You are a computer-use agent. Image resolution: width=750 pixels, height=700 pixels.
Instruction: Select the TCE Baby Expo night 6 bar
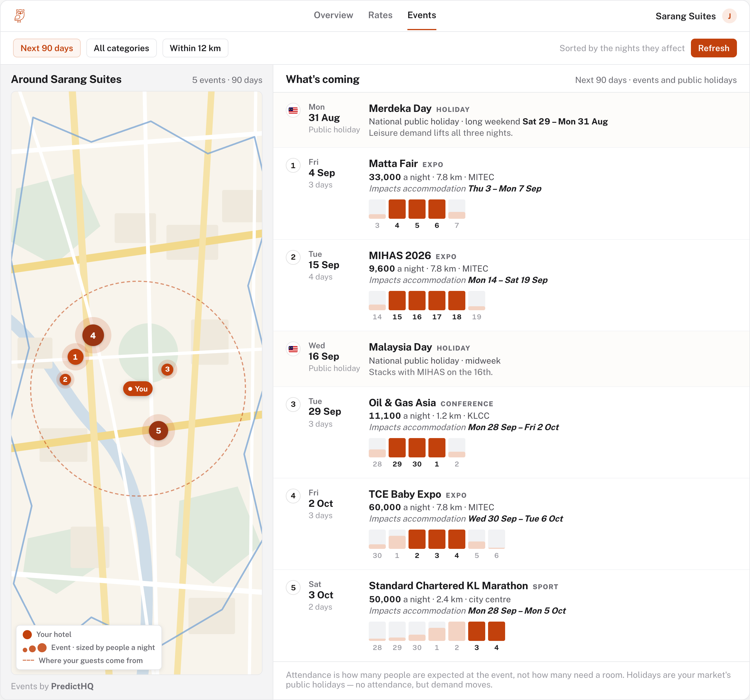pyautogui.click(x=497, y=539)
